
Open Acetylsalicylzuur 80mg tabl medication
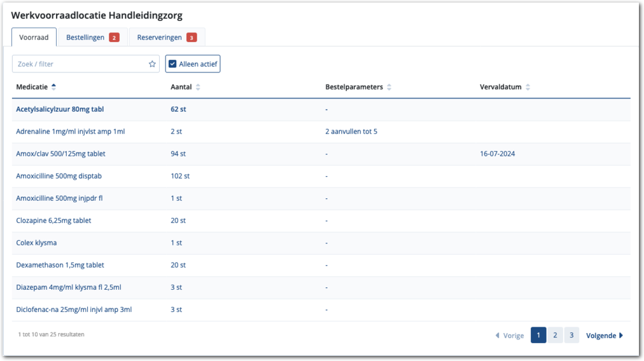tap(60, 109)
